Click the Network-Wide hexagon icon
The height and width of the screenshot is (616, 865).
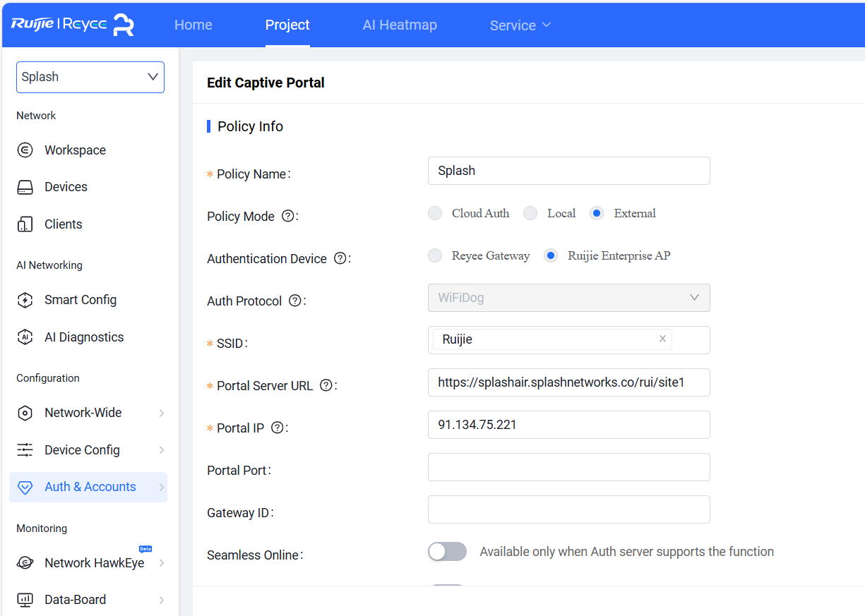pos(25,413)
